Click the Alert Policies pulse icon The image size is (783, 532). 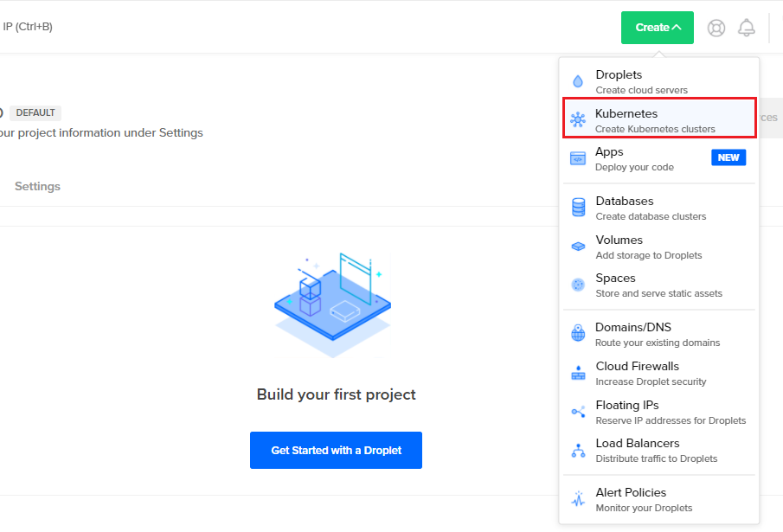[578, 498]
